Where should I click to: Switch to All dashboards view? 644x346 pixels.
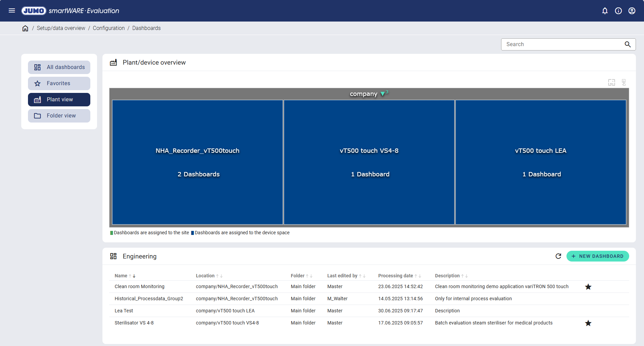(59, 67)
